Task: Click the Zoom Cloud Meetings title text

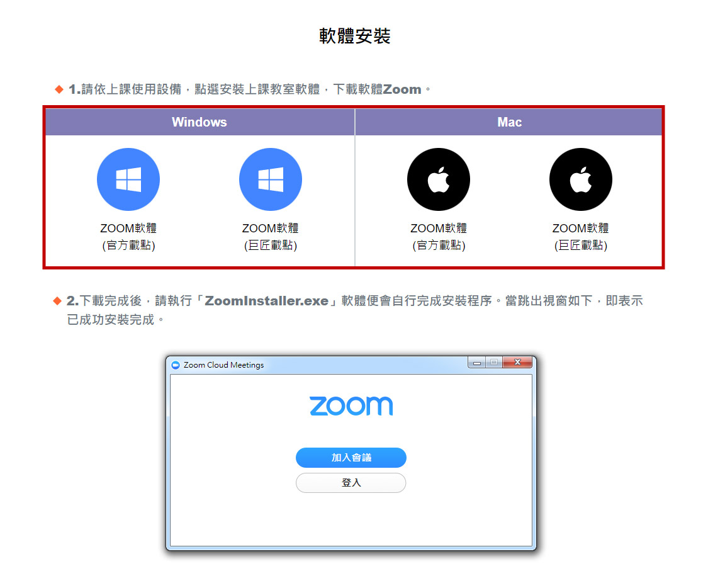Action: tap(223, 365)
